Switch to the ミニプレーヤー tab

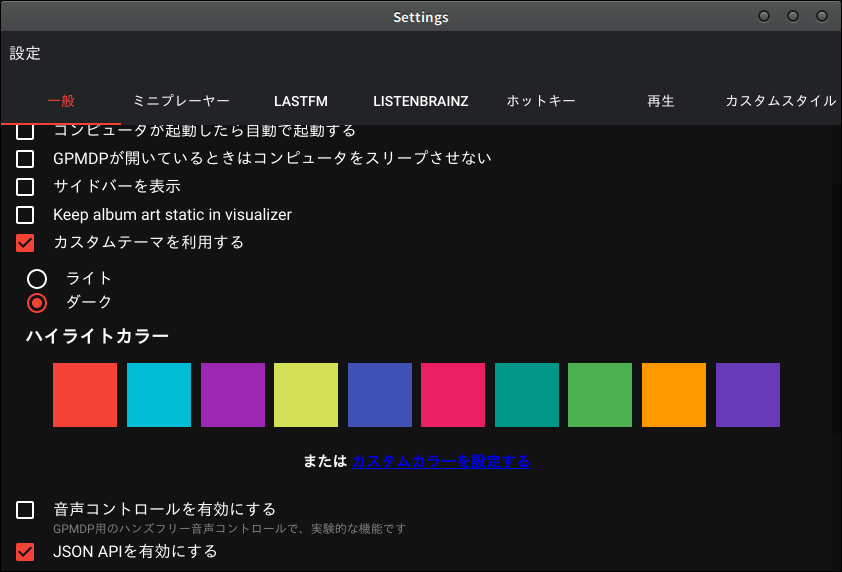click(181, 100)
